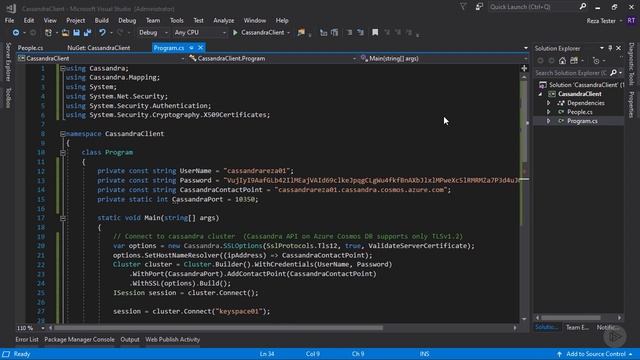Toggle pin on Program.cs tab
The height and width of the screenshot is (360, 640).
pos(191,48)
